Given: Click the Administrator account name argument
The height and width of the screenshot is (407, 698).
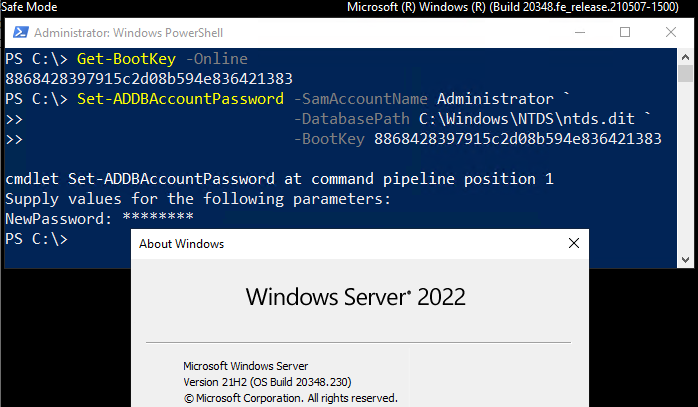Looking at the screenshot, I should (x=495, y=99).
